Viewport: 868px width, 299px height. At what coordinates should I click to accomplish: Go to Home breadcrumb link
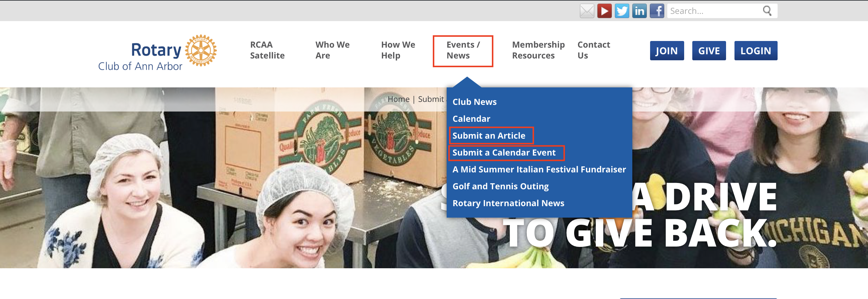click(x=398, y=99)
